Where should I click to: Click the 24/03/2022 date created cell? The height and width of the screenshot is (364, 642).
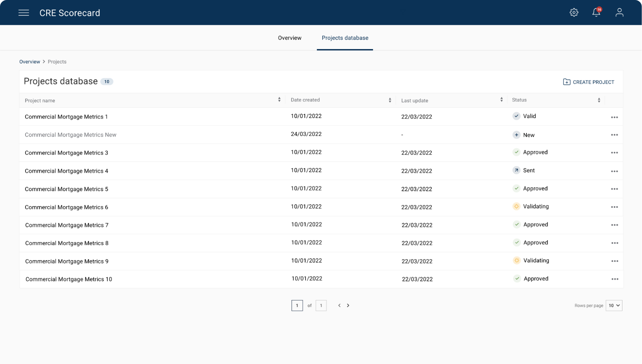click(x=306, y=134)
